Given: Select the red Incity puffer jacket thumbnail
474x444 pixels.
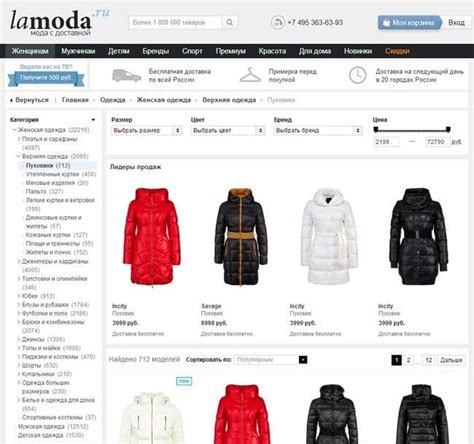Looking at the screenshot, I should tap(152, 237).
